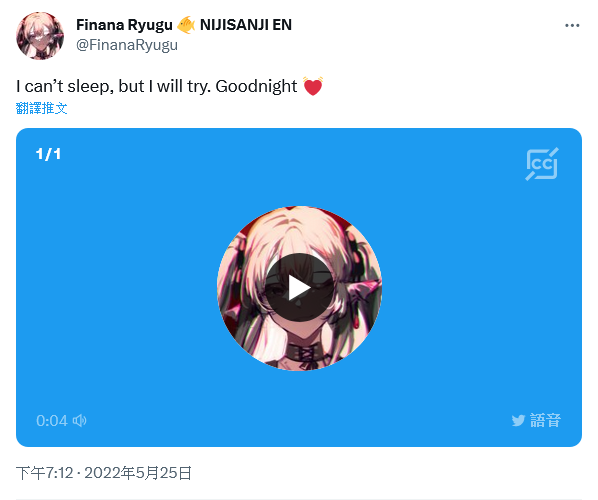Play the voice tweet audio
This screenshot has height=500, width=598.
[x=299, y=288]
